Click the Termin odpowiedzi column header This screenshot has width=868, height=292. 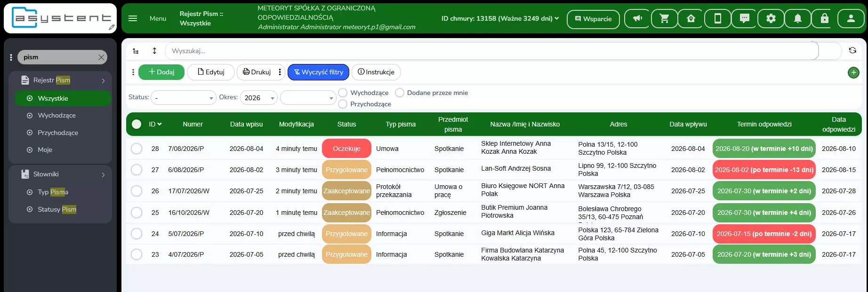click(764, 124)
